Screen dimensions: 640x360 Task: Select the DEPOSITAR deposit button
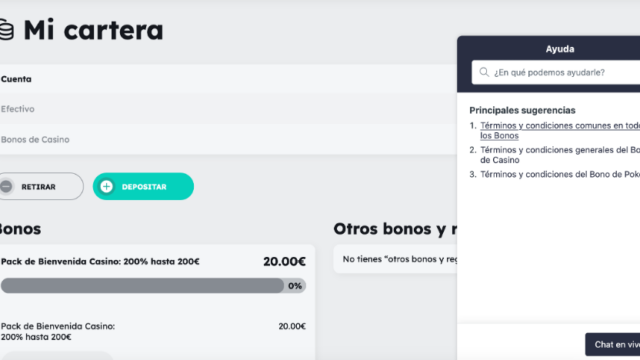tap(143, 187)
